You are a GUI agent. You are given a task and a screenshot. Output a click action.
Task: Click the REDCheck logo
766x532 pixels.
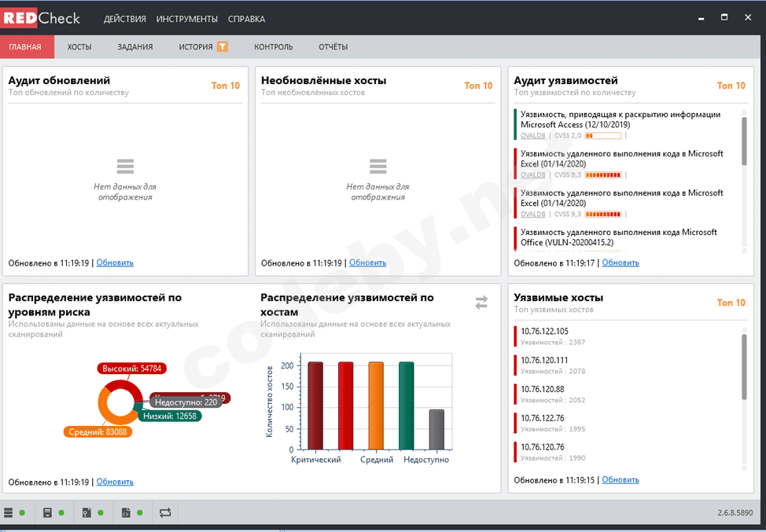pos(42,19)
